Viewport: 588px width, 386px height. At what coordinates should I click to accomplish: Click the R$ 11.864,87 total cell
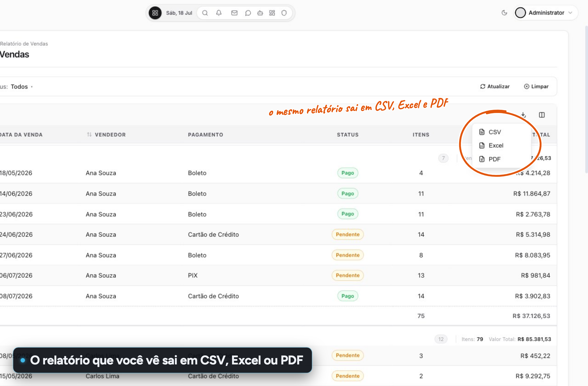(x=531, y=194)
